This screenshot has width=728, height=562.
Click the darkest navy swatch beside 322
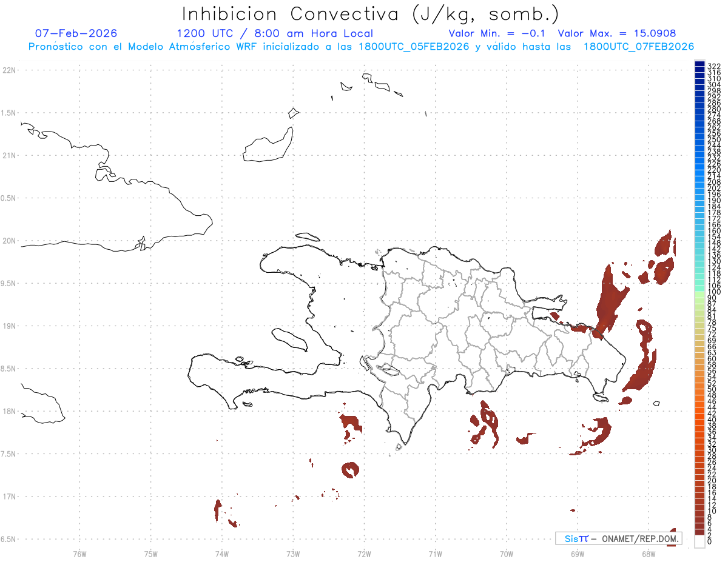click(x=699, y=64)
